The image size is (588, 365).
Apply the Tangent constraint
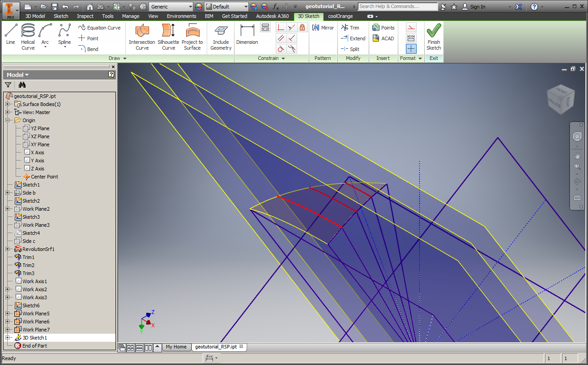coord(281,49)
